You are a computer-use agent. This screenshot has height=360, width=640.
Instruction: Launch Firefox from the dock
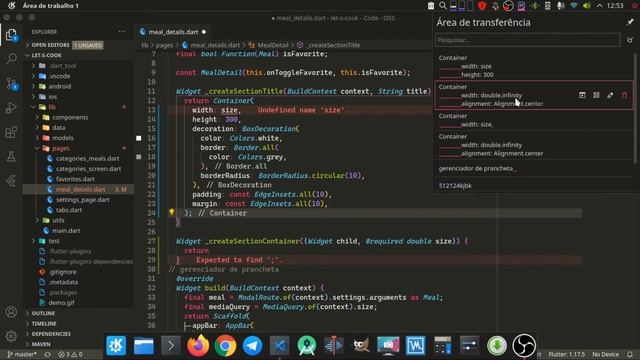point(198,346)
